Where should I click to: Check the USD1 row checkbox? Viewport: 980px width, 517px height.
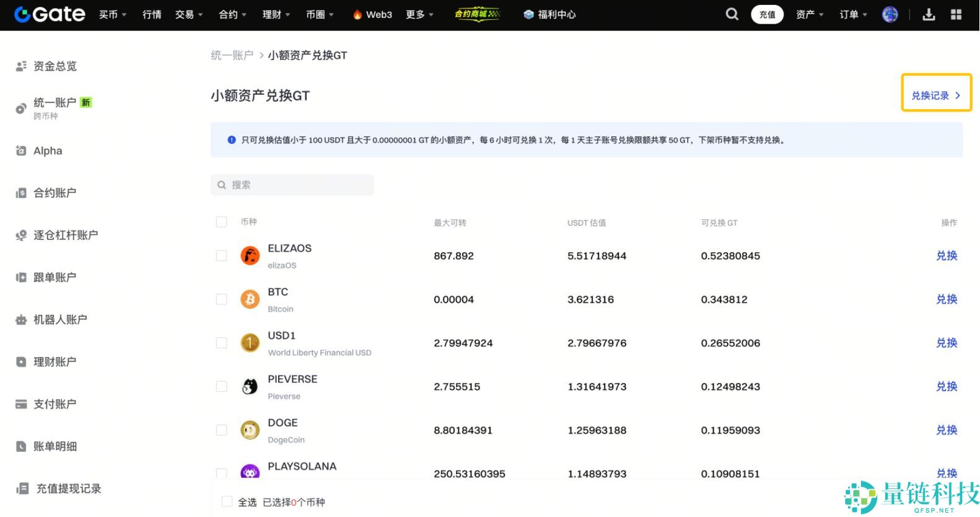(x=221, y=343)
